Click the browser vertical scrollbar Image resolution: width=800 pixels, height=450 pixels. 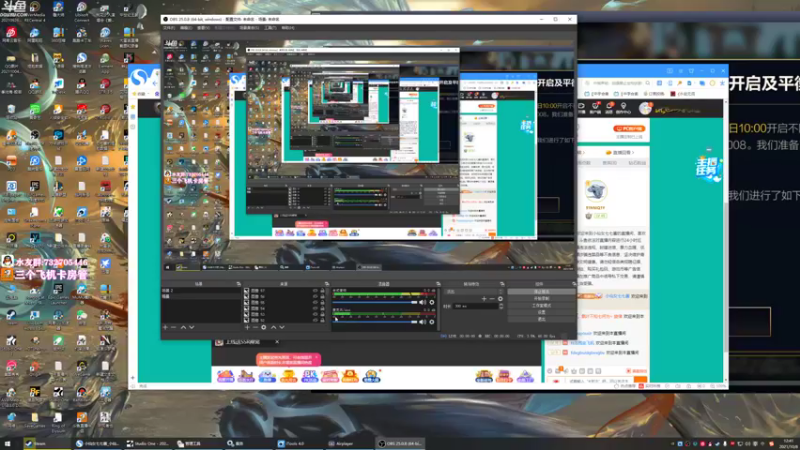726,276
